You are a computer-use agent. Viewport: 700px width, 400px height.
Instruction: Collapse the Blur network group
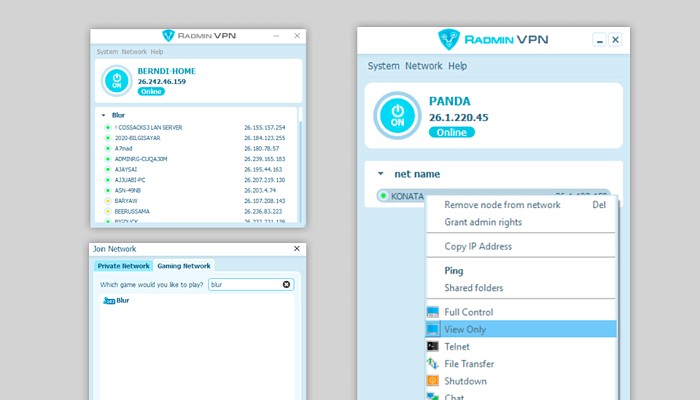tap(104, 115)
